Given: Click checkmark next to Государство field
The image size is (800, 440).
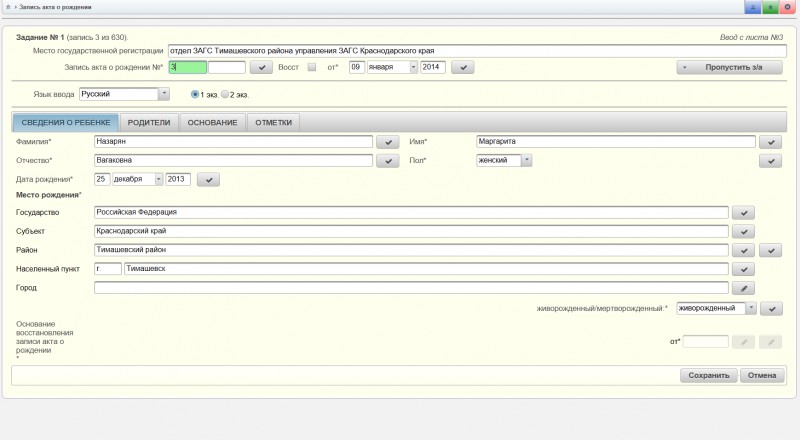Looking at the screenshot, I should click(x=743, y=213).
